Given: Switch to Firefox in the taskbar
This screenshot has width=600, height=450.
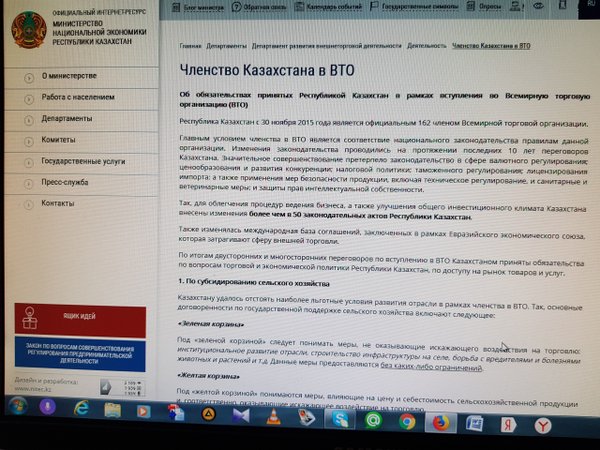Looking at the screenshot, I should [x=440, y=421].
